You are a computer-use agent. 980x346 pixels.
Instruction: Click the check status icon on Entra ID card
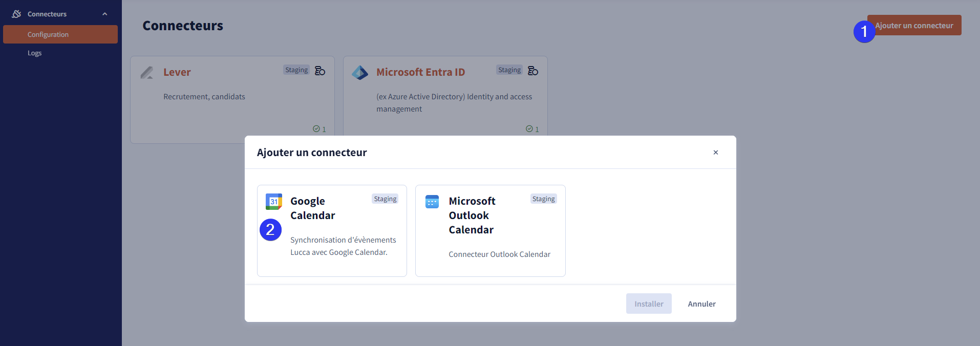coord(529,128)
